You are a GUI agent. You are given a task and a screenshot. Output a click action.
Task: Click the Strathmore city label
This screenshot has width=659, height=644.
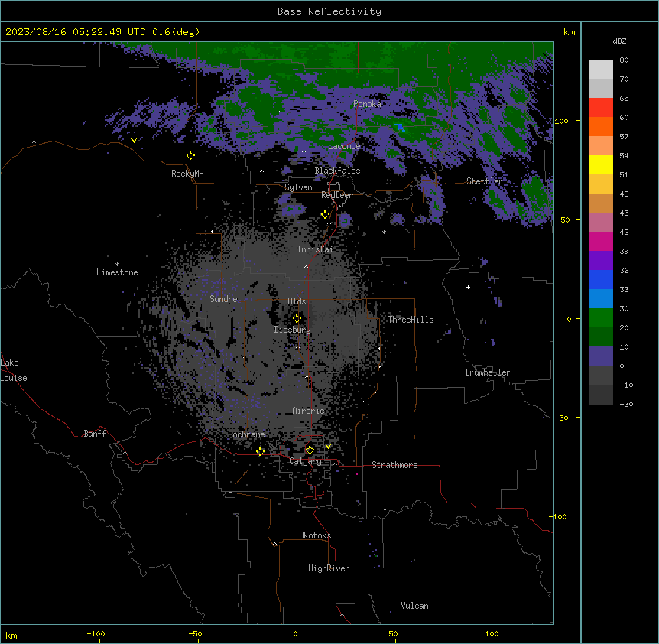point(394,465)
